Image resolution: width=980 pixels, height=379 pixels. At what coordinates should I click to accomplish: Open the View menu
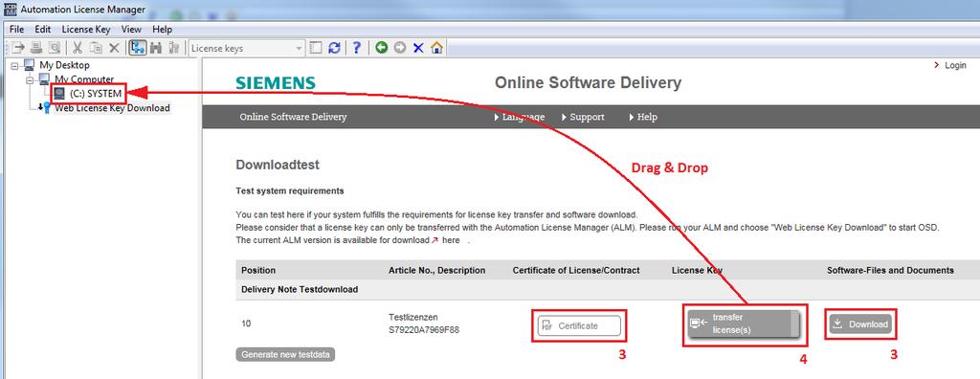131,30
